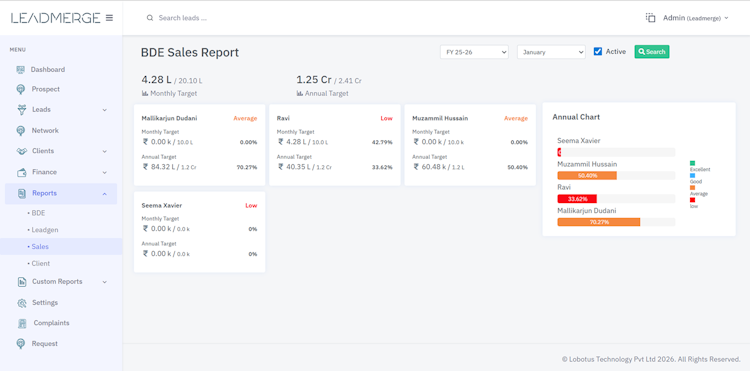750x371 pixels.
Task: Click the 1.25 Cr annual total
Action: [x=314, y=80]
